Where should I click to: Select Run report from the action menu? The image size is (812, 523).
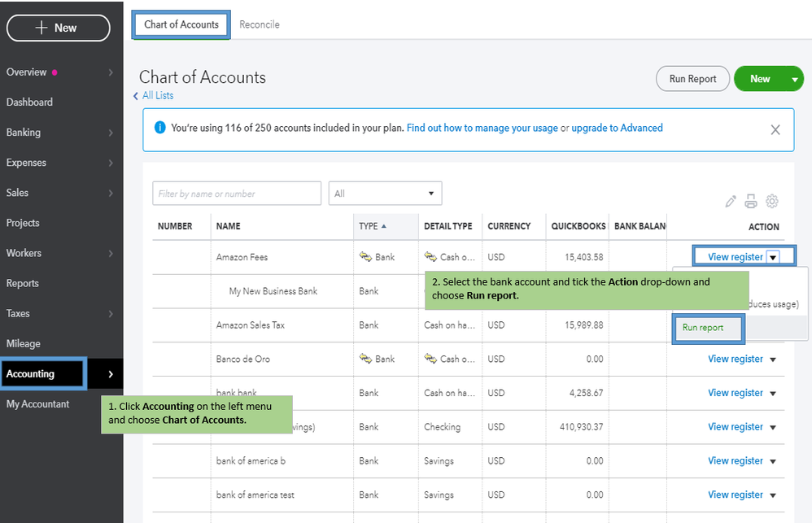pyautogui.click(x=703, y=328)
